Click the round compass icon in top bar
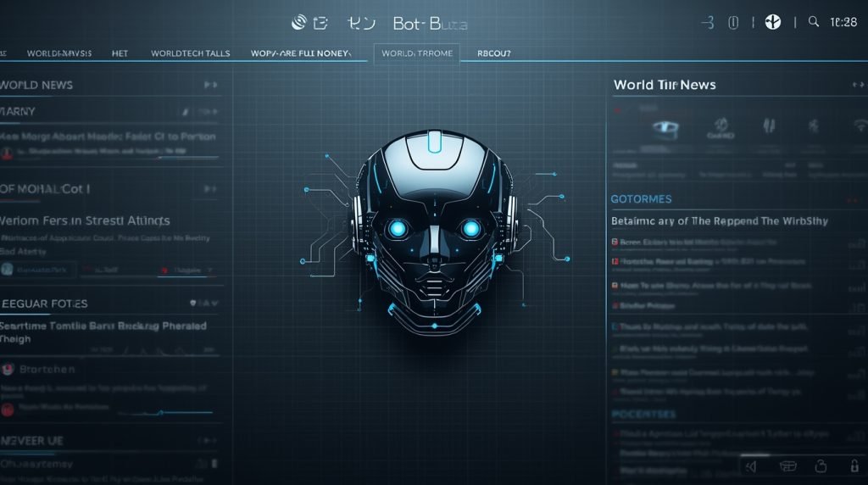Screen dimensions: 868x485 pos(772,23)
